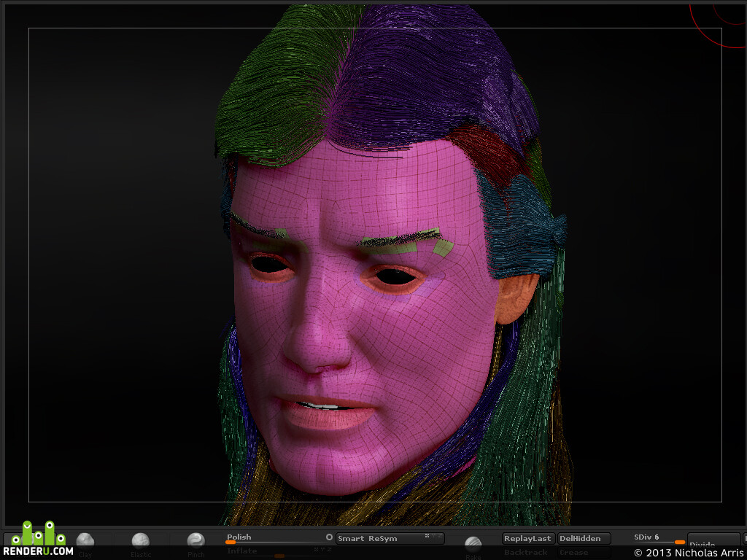Screen dimensions: 747x560
Task: Toggle the circle option beside Polish
Action: [x=329, y=537]
